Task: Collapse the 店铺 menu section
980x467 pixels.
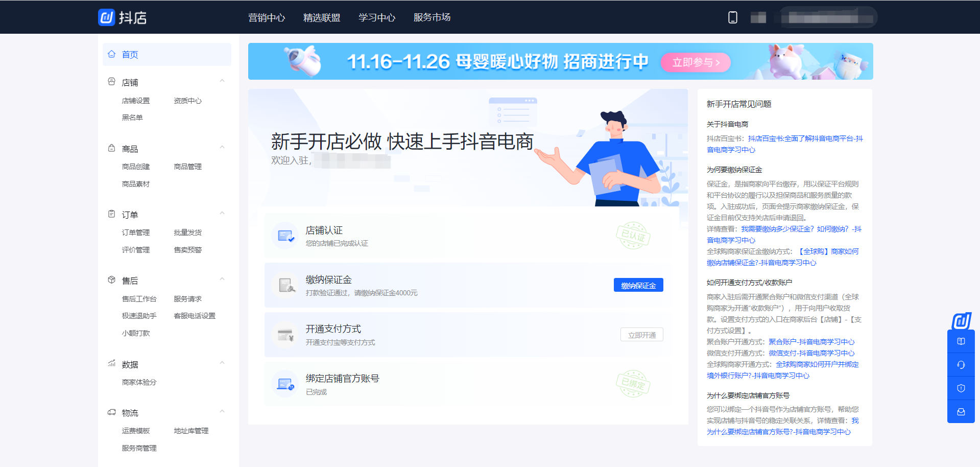Action: point(222,81)
